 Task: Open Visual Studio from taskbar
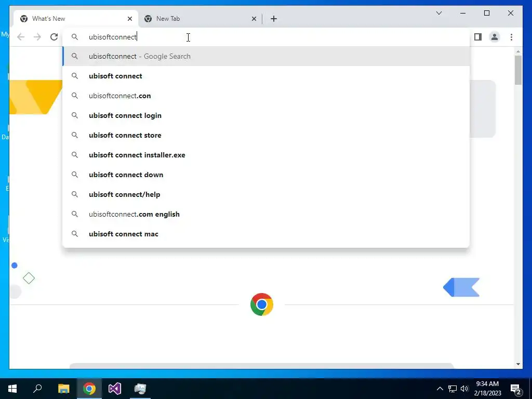[115, 389]
